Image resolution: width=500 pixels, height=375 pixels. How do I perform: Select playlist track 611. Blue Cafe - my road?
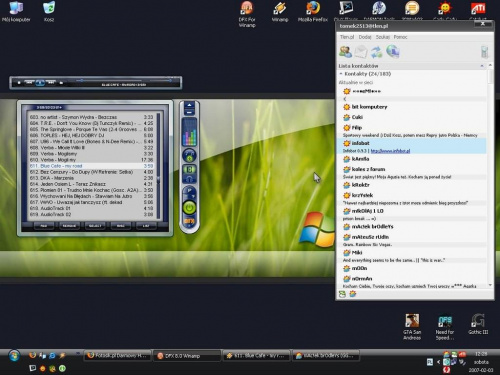(91, 166)
